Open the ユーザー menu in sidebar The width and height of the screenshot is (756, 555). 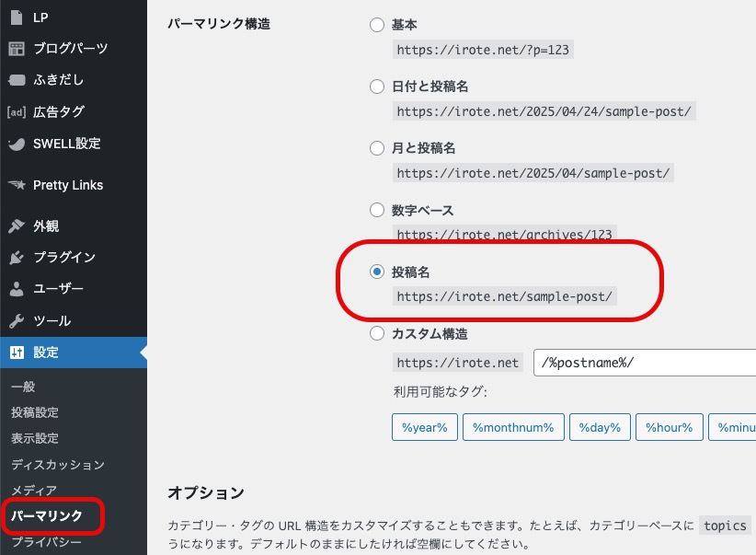coord(58,289)
